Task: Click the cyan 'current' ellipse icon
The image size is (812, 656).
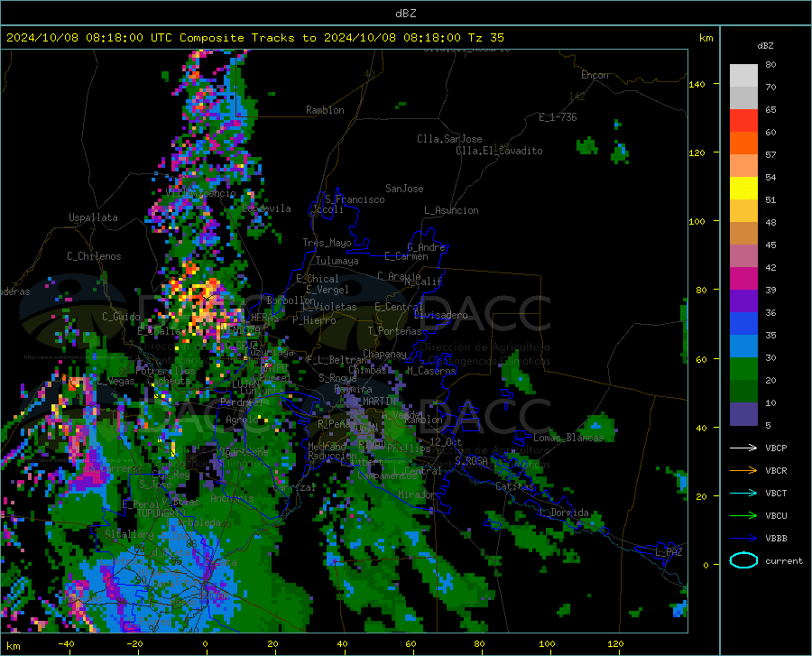Action: (x=743, y=560)
